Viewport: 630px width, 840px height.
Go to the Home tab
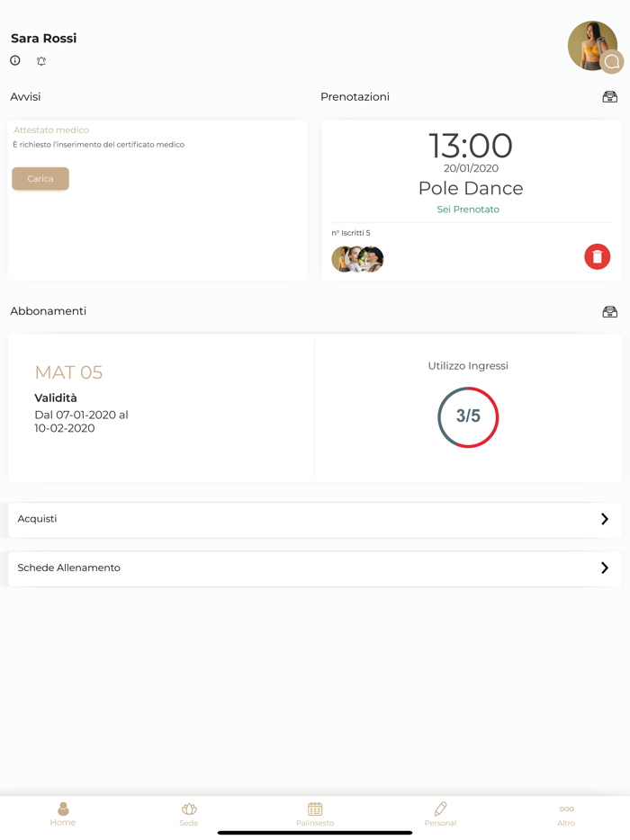tap(63, 813)
